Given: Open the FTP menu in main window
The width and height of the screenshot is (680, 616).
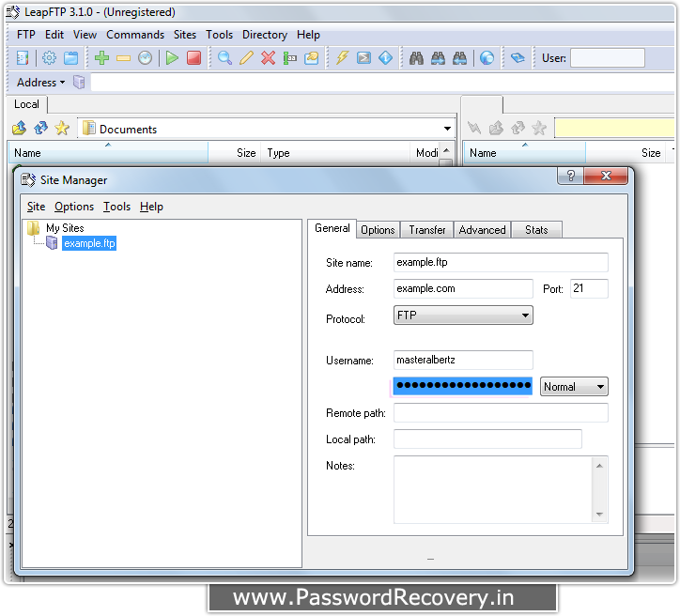Looking at the screenshot, I should 25,35.
